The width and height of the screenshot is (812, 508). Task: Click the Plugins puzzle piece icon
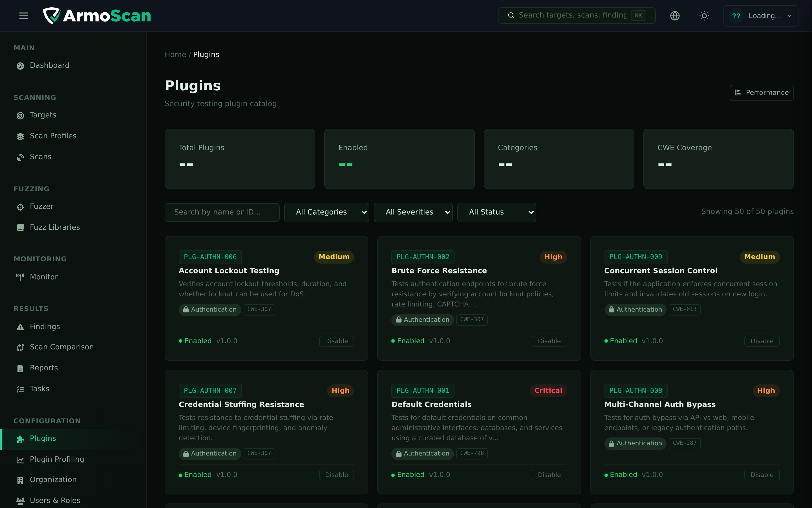20,439
